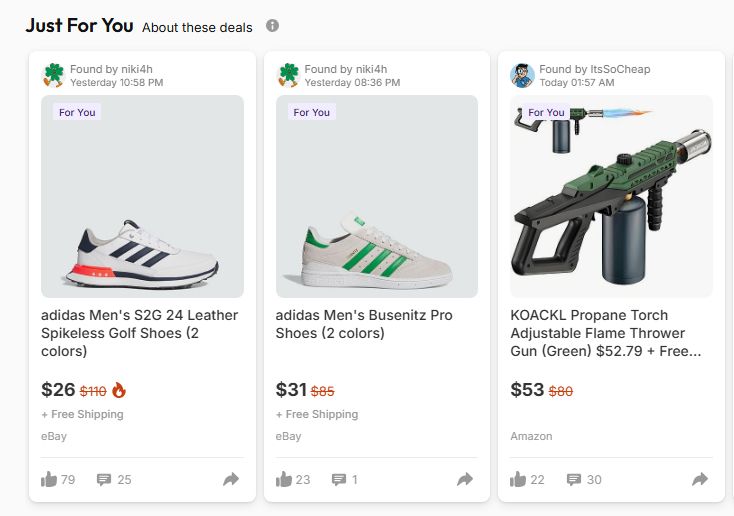This screenshot has height=516, width=734.
Task: Click niki4h's clover avatar on first card
Action: (54, 75)
